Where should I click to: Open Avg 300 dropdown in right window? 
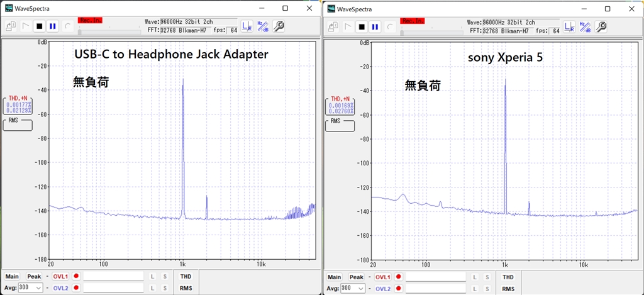(x=353, y=289)
